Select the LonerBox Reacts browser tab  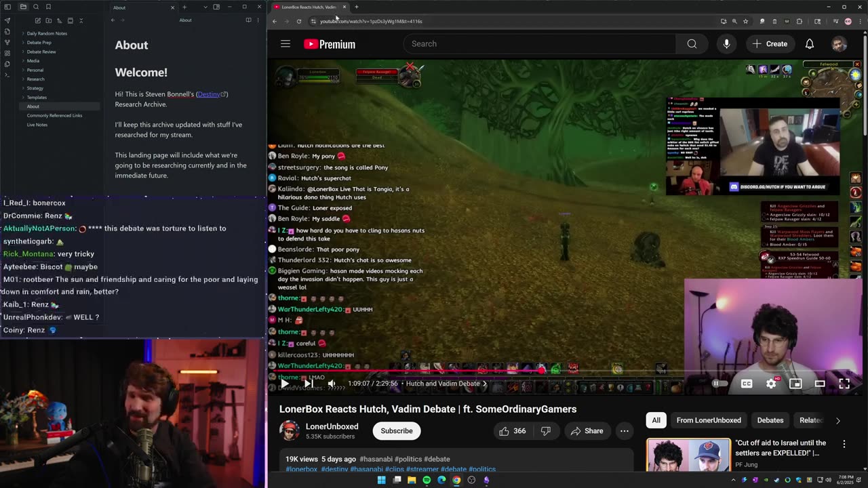coord(309,7)
